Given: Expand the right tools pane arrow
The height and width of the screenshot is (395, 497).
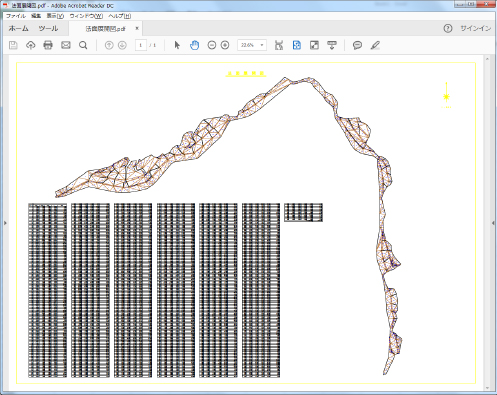Looking at the screenshot, I should coord(493,223).
